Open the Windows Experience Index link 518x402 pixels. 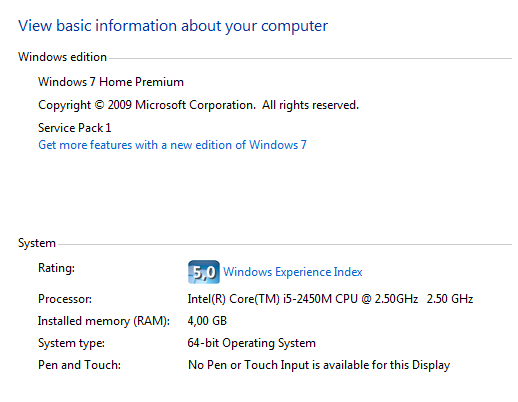click(x=293, y=272)
